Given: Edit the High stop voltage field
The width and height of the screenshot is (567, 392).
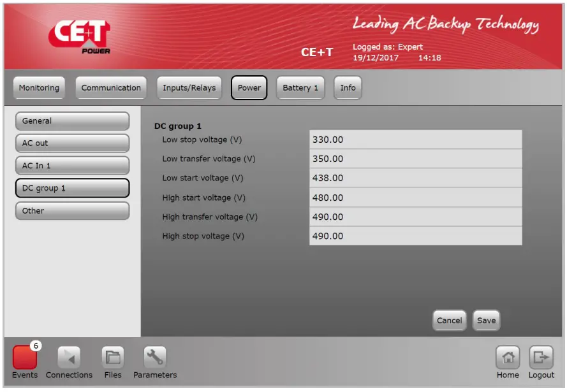Looking at the screenshot, I should [x=415, y=236].
